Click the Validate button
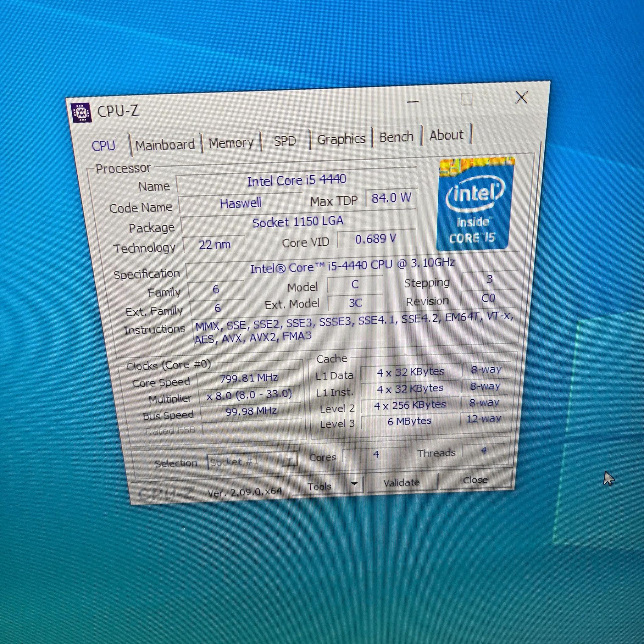The image size is (644, 644). pyautogui.click(x=401, y=482)
